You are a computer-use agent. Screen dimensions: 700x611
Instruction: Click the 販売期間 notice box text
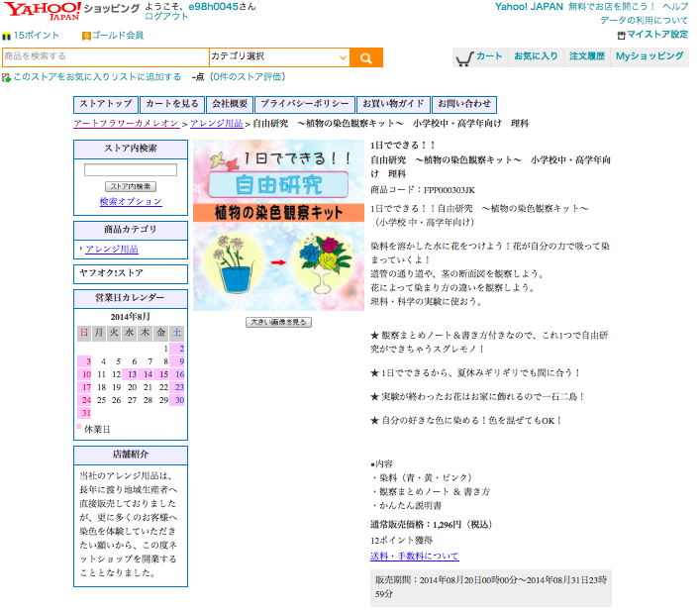pos(491,587)
